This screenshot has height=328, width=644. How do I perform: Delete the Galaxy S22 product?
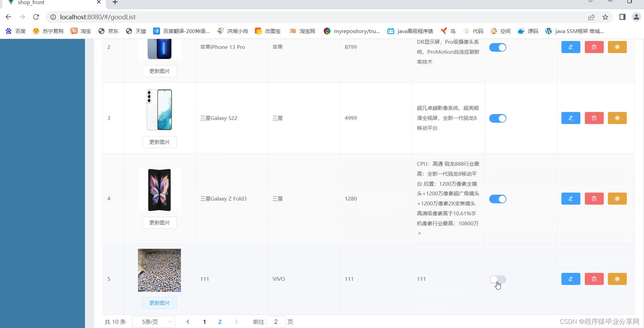pyautogui.click(x=594, y=118)
